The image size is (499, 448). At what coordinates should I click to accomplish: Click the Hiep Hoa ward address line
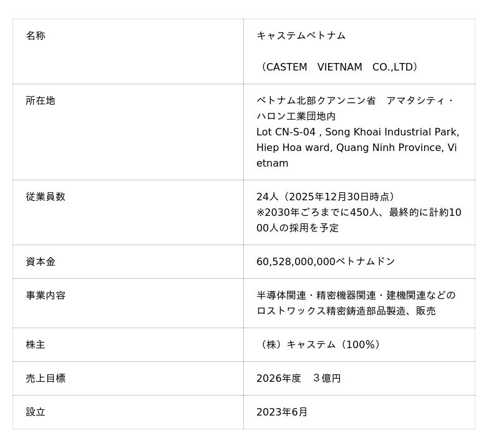(x=356, y=147)
